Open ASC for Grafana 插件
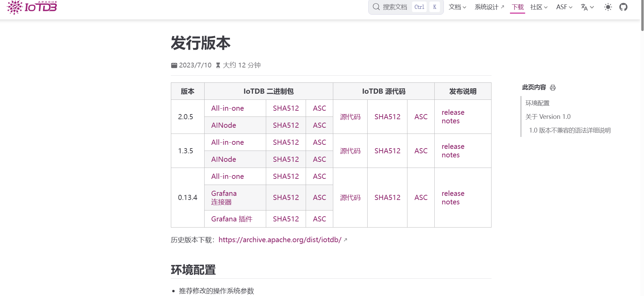 pos(319,219)
